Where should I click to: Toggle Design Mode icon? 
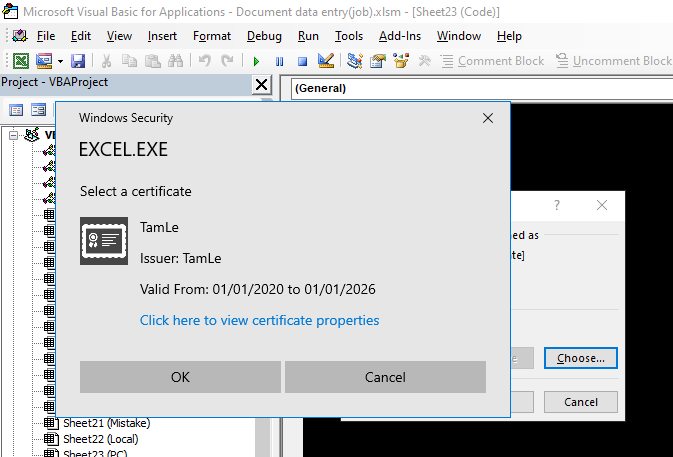326,61
